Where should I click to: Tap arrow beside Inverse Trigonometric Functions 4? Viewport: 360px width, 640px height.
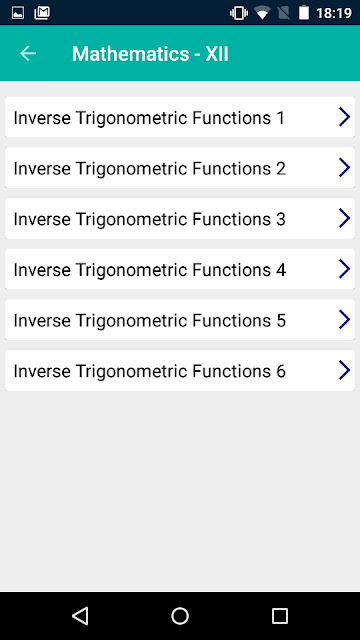click(x=344, y=269)
